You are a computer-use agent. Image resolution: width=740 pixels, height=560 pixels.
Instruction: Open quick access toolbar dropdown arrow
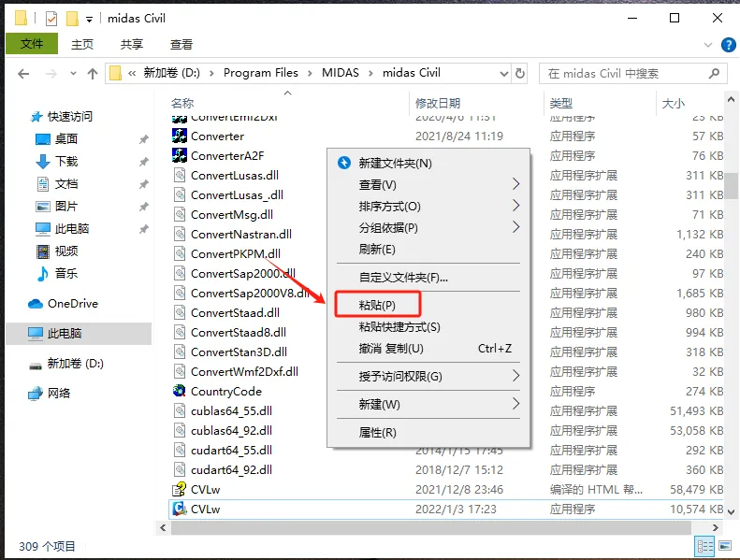(x=89, y=20)
